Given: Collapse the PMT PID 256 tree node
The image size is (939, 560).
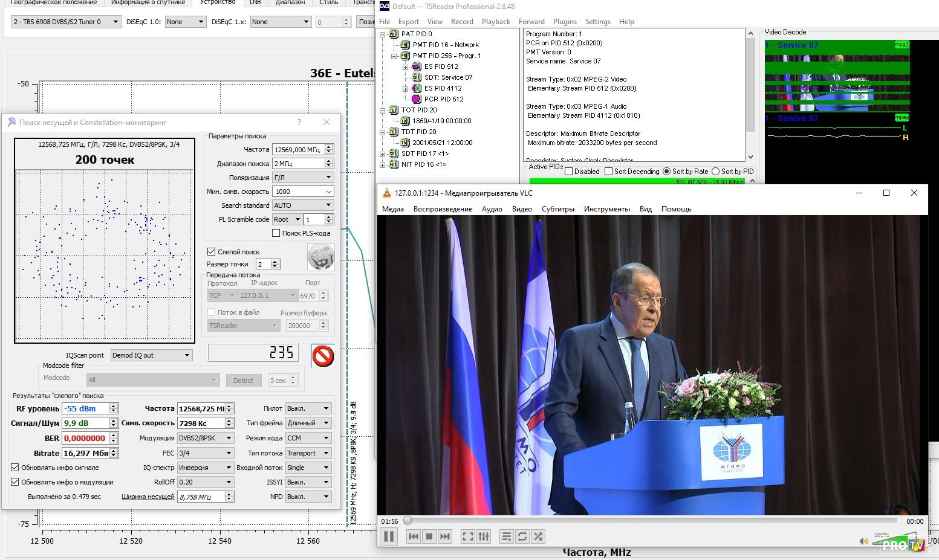Looking at the screenshot, I should pos(394,56).
